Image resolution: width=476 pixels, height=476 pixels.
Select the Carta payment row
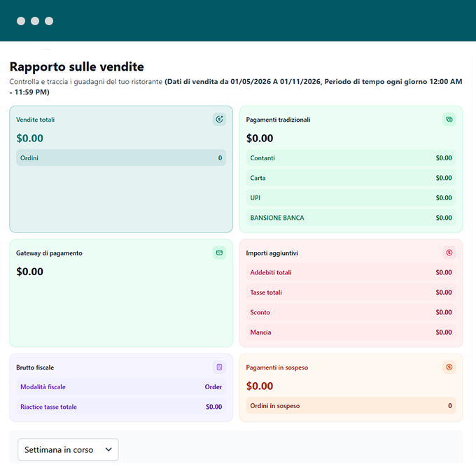(x=351, y=178)
